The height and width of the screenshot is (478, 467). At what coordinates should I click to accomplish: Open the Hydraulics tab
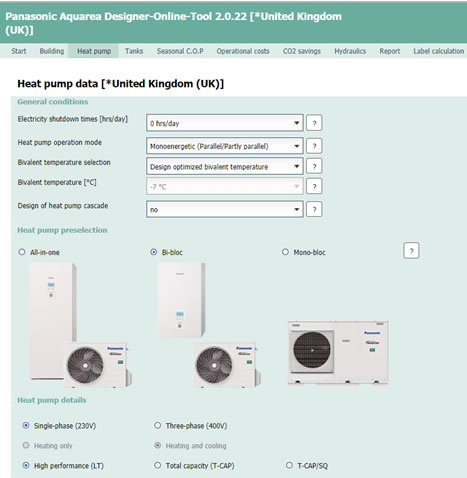[350, 51]
